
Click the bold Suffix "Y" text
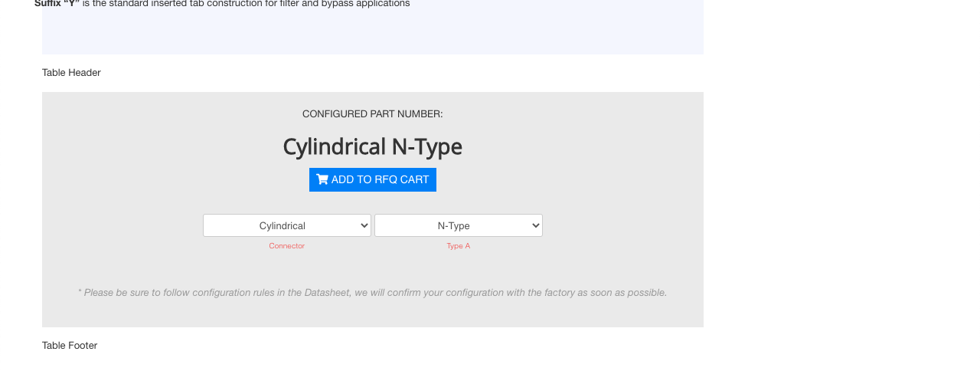[x=57, y=4]
